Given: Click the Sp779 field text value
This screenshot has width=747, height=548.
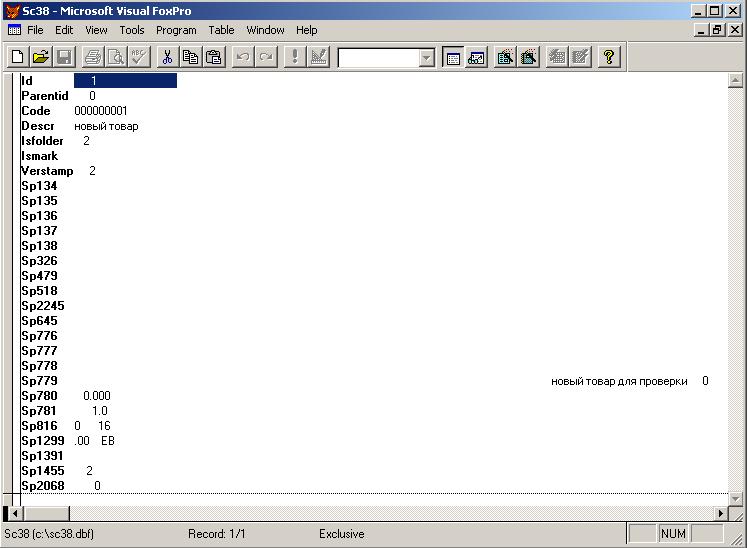Looking at the screenshot, I should (619, 381).
